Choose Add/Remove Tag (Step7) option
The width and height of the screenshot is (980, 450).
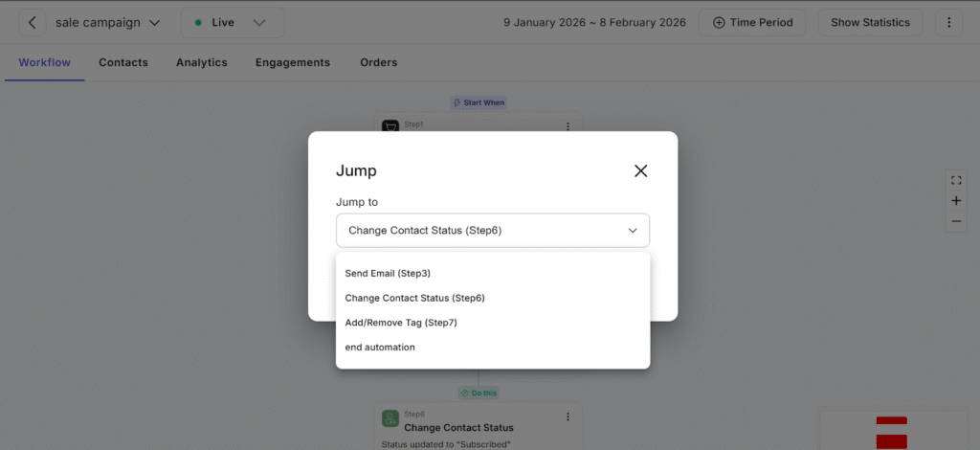pyautogui.click(x=401, y=323)
